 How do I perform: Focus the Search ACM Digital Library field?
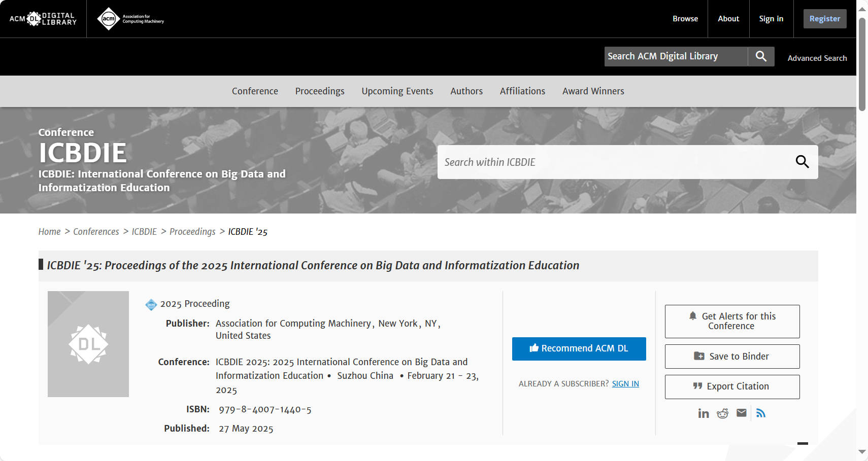[676, 56]
